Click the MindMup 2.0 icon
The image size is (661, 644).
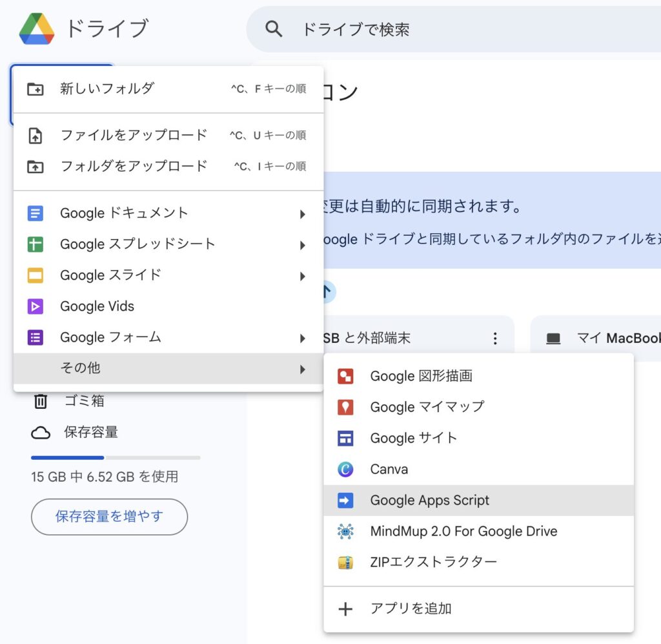pos(345,531)
